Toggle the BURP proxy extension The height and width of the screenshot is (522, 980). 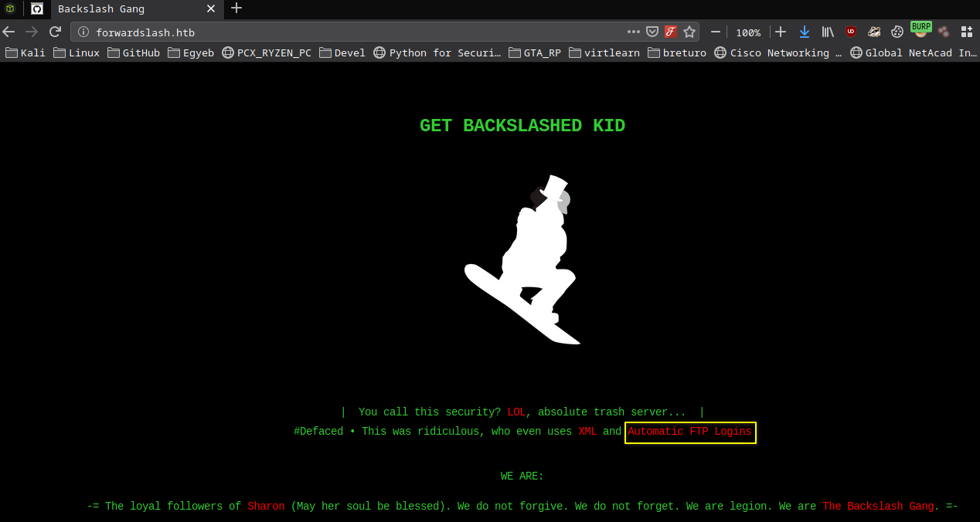click(920, 30)
